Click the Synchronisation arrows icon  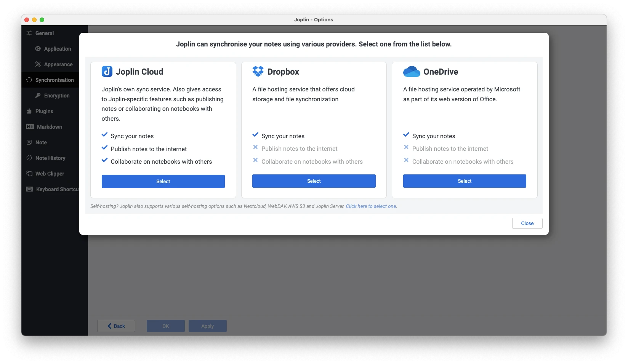click(x=29, y=80)
